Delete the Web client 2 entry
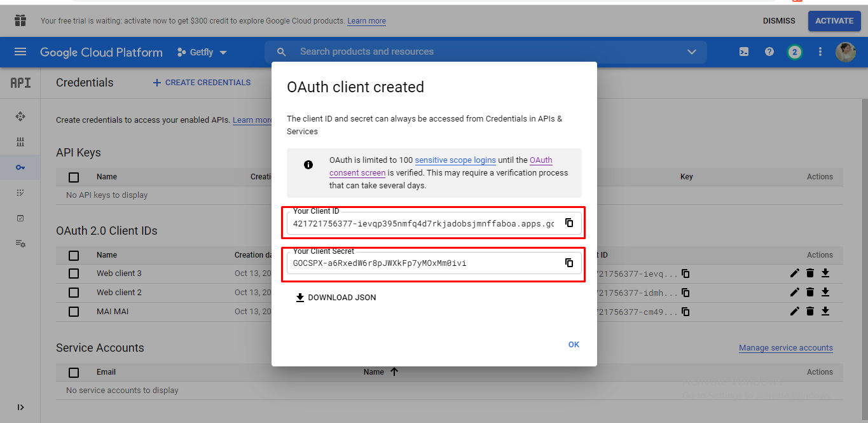Viewport: 868px width, 423px height. pos(809,292)
